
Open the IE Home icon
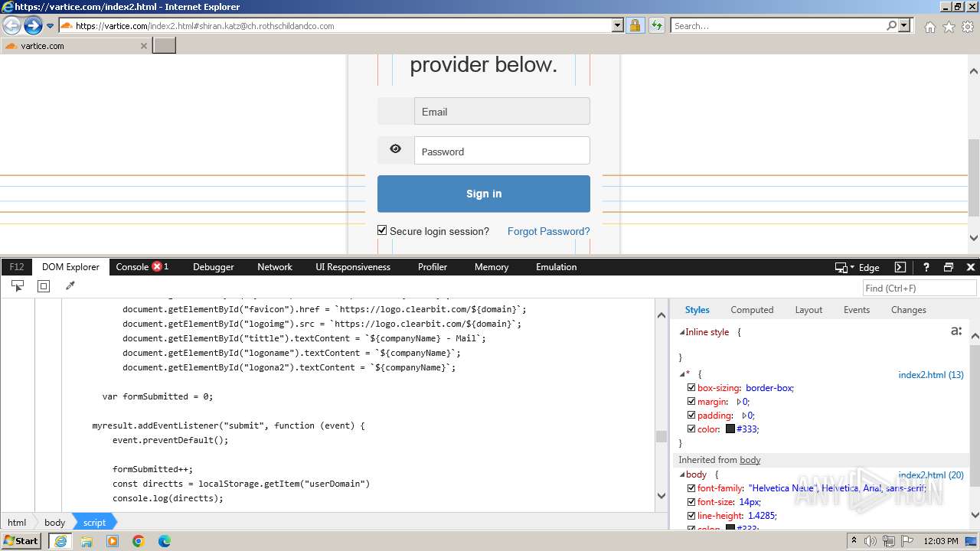[x=929, y=27]
